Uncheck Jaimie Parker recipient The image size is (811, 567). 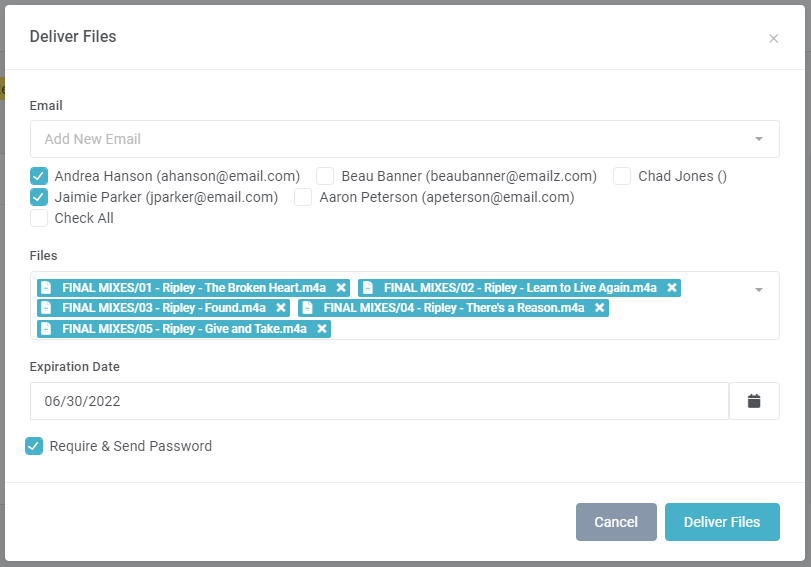39,197
